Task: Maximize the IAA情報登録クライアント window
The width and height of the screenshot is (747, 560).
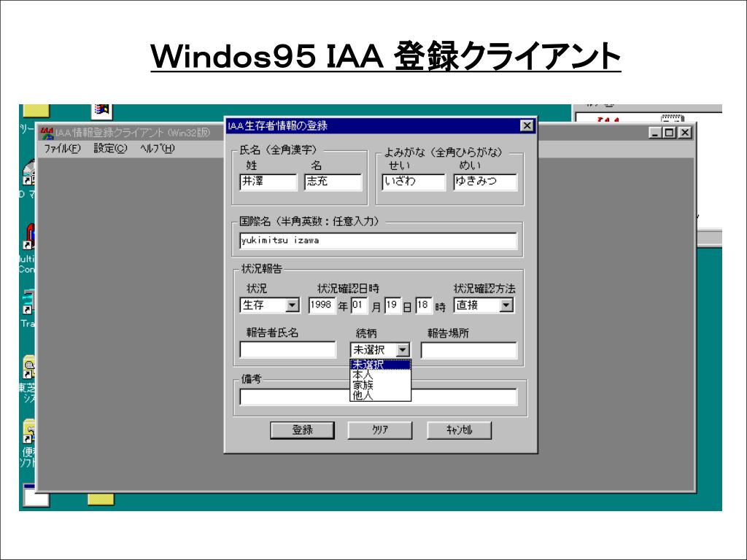Action: (670, 133)
